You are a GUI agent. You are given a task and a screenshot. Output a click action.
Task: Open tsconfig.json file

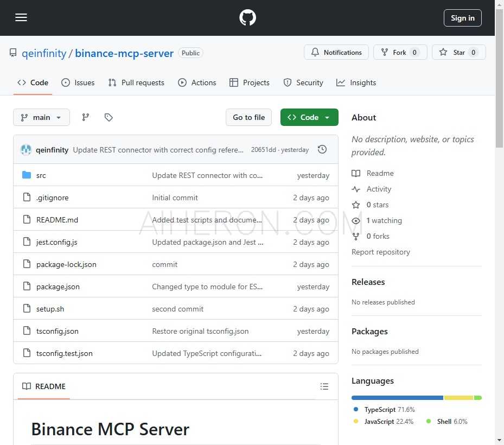(57, 331)
